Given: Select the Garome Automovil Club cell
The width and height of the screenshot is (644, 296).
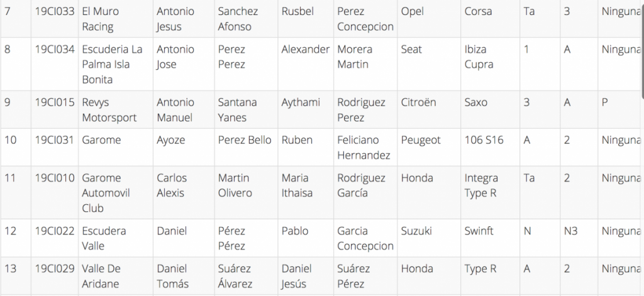Looking at the screenshot, I should click(x=106, y=192).
